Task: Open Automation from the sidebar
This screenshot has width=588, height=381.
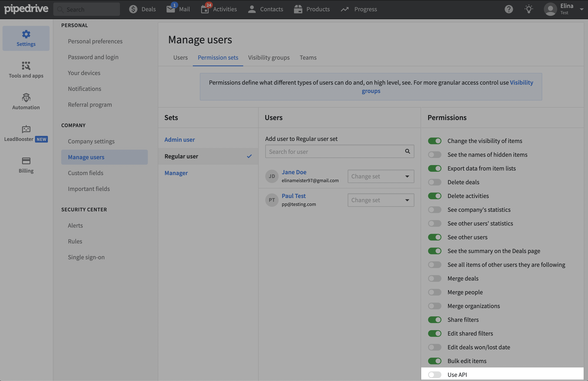Action: point(26,101)
